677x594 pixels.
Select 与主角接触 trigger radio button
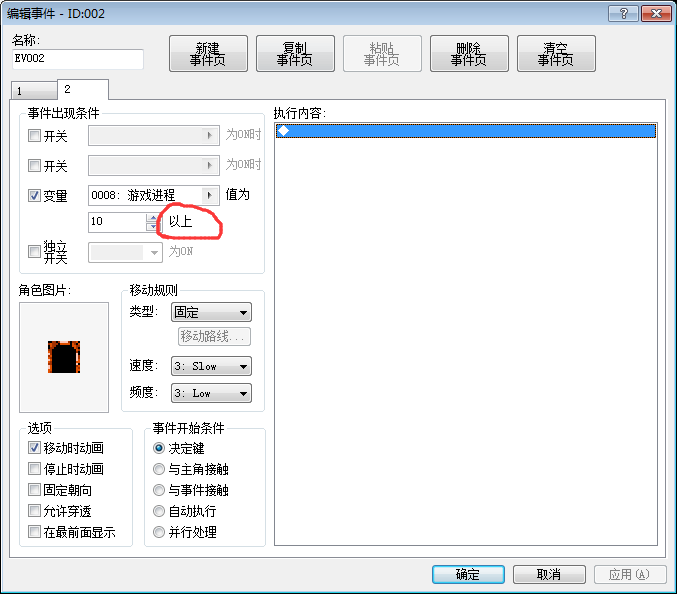[x=159, y=469]
